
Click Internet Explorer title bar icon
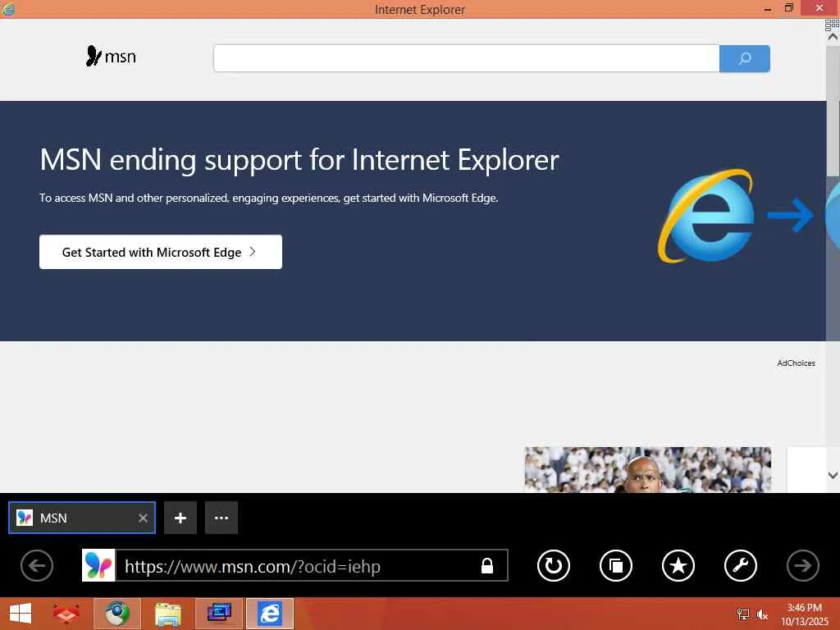[x=8, y=8]
